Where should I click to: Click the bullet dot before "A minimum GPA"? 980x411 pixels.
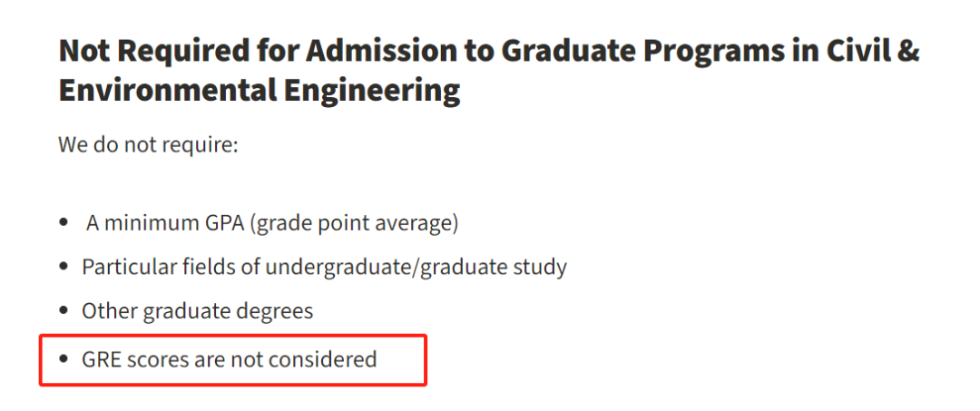pos(64,223)
